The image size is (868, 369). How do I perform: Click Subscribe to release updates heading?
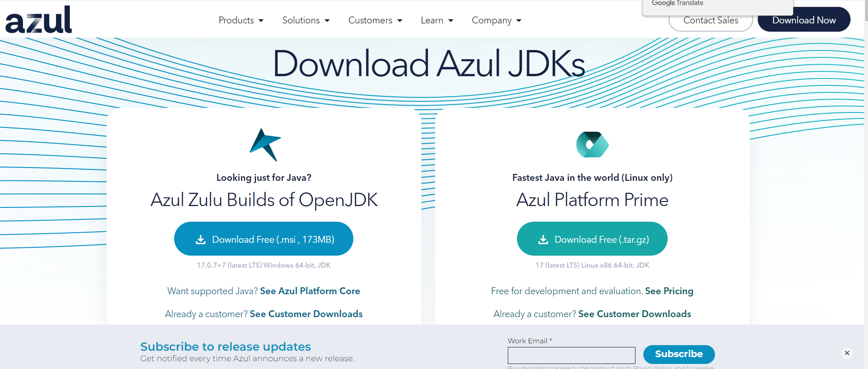226,347
